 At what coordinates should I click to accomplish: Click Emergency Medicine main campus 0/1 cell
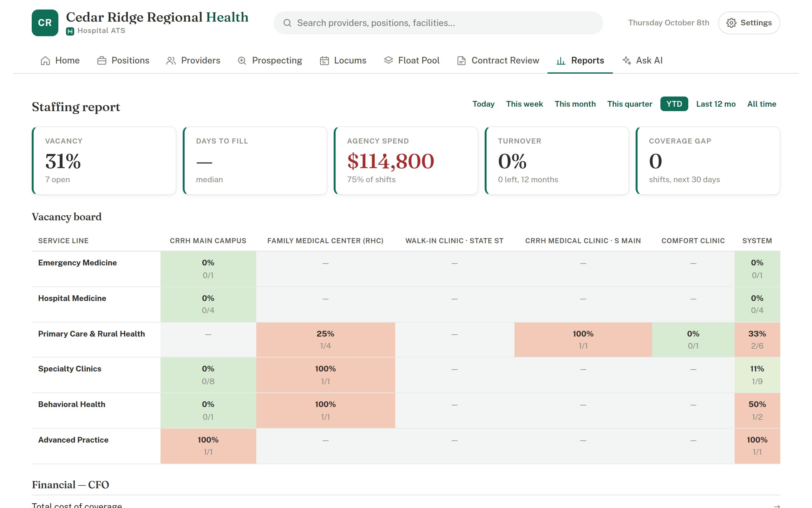coord(208,269)
